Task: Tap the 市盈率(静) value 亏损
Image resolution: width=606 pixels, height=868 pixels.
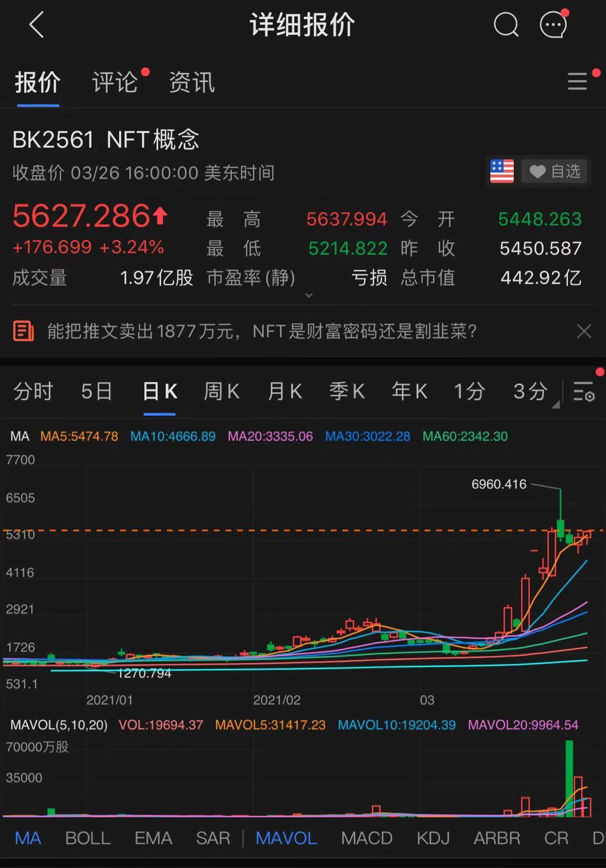Action: (369, 278)
